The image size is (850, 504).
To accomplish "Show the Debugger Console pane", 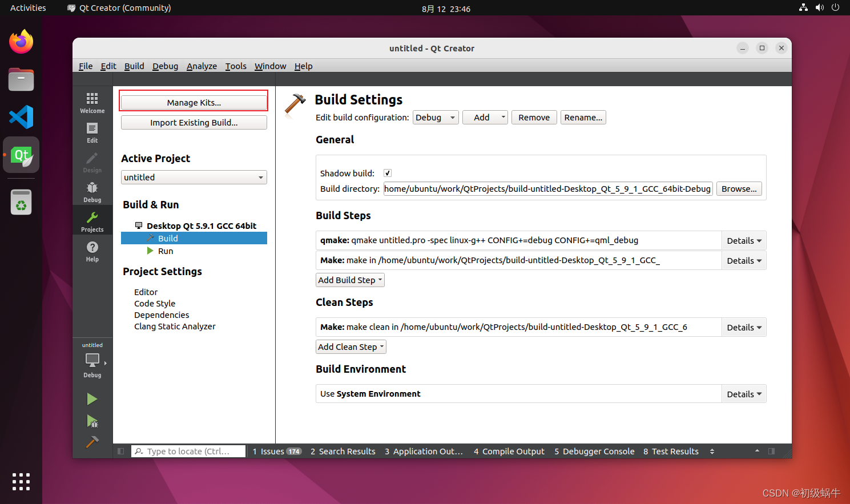I will tap(594, 451).
